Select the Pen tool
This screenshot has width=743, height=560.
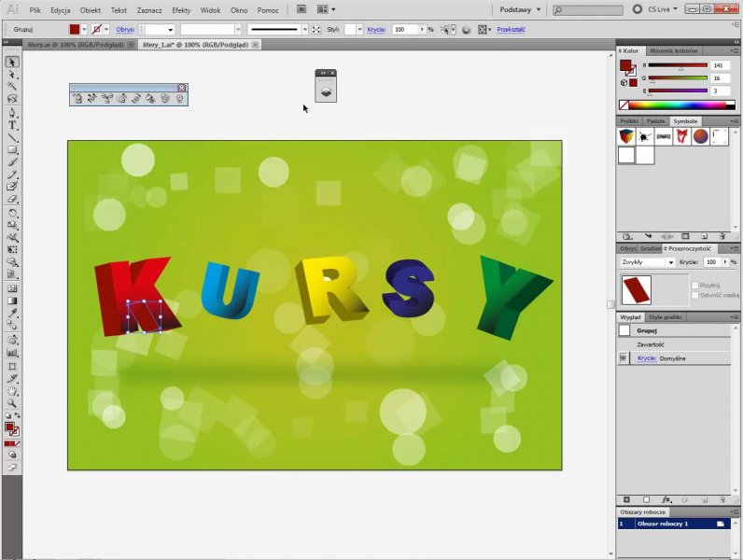pyautogui.click(x=13, y=112)
